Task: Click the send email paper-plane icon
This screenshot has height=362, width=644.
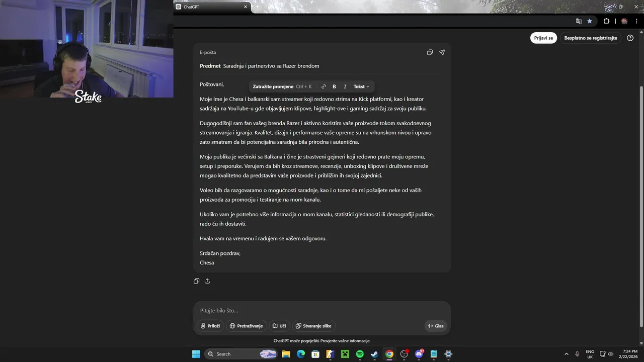Action: 442,52
